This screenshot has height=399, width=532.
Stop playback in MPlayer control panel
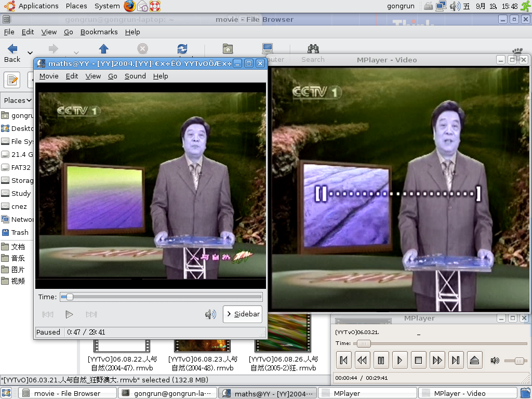coord(418,360)
